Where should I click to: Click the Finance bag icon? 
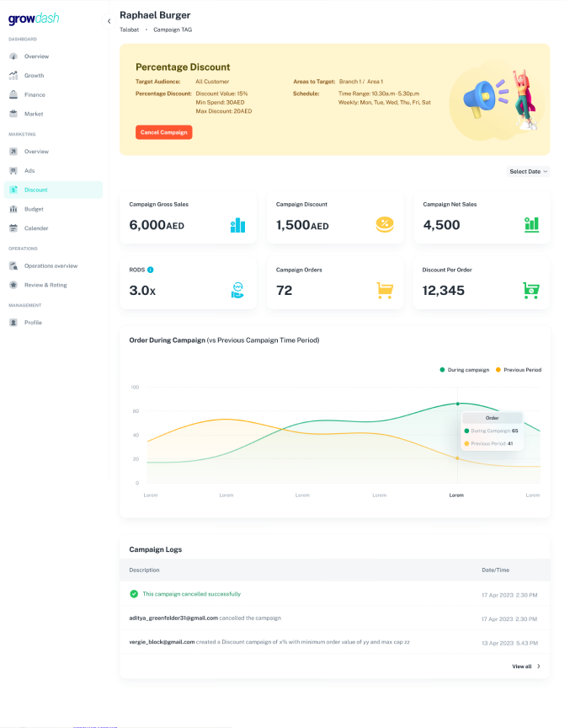click(x=13, y=94)
